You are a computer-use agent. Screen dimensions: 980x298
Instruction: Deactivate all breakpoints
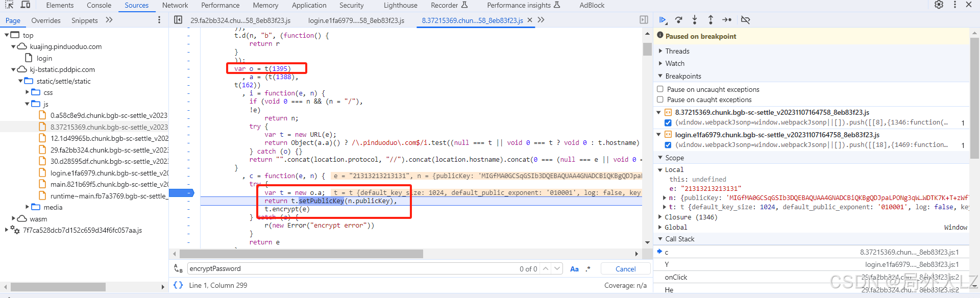pos(746,20)
